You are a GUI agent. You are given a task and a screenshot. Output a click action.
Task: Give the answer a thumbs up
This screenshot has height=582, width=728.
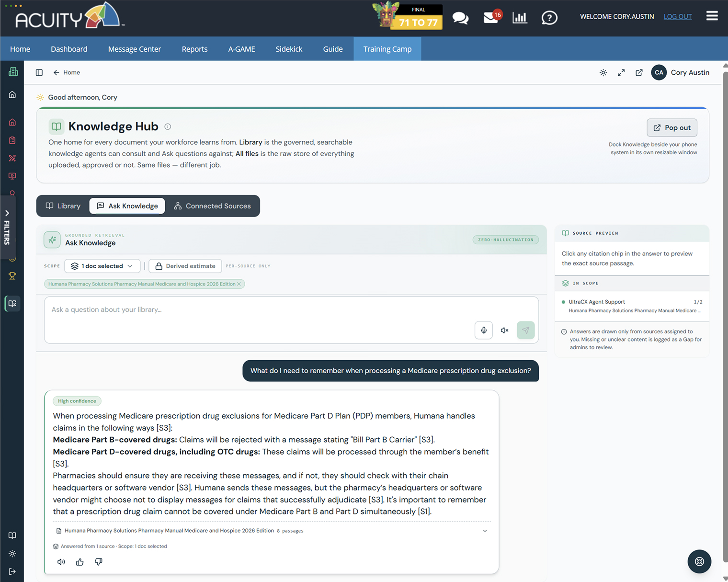(x=80, y=562)
